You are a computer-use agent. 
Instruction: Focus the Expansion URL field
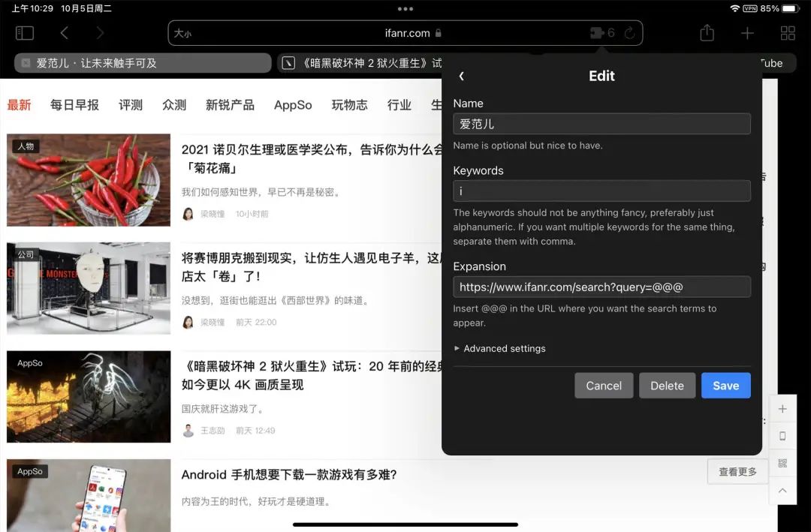(601, 287)
